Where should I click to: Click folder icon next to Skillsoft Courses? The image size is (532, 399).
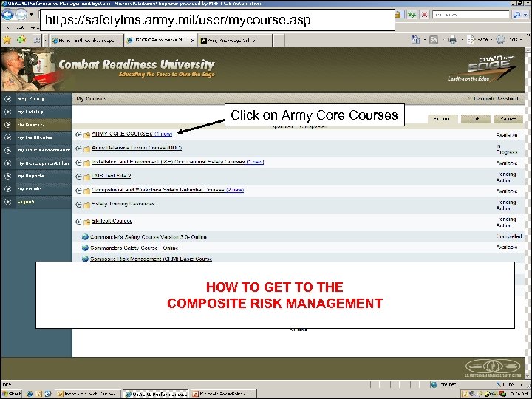click(x=87, y=222)
